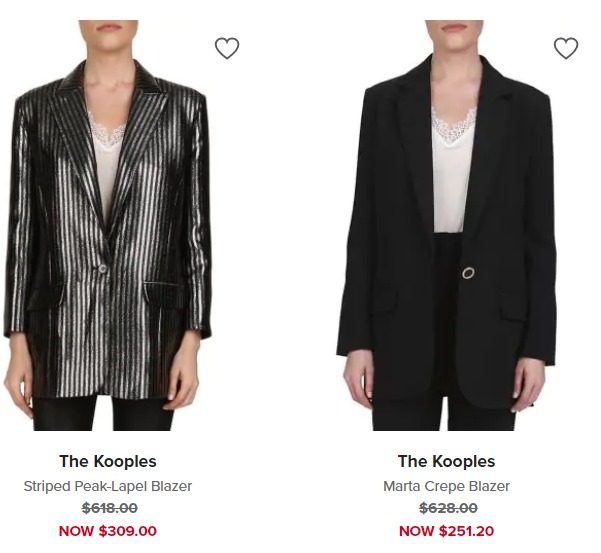Open the striped metallic blazer product photo

[108, 225]
